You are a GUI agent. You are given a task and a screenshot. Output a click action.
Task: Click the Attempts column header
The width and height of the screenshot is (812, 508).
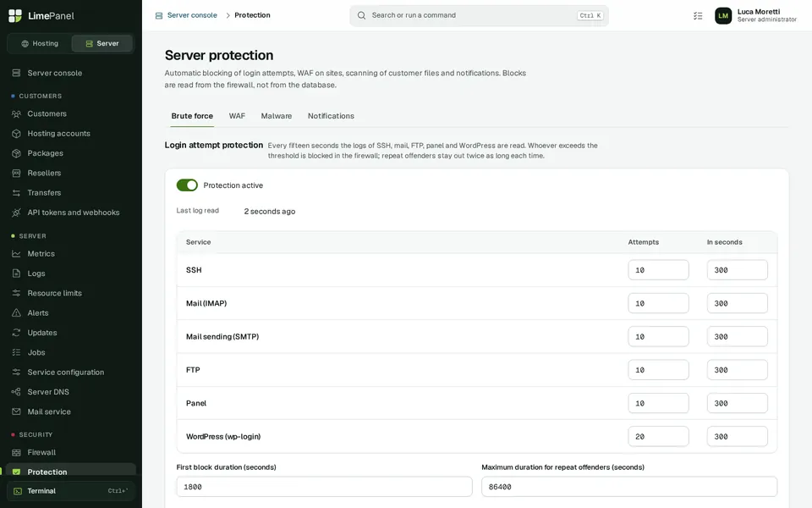pyautogui.click(x=643, y=242)
